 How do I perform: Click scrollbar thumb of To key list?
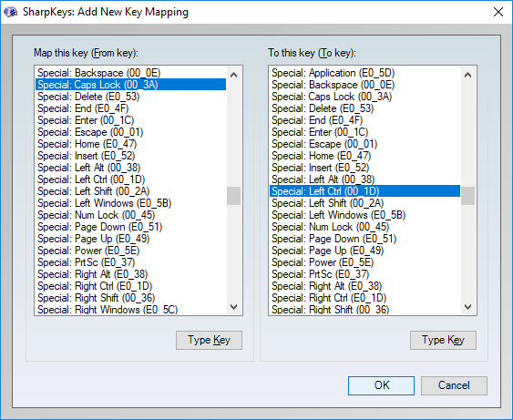coord(467,196)
